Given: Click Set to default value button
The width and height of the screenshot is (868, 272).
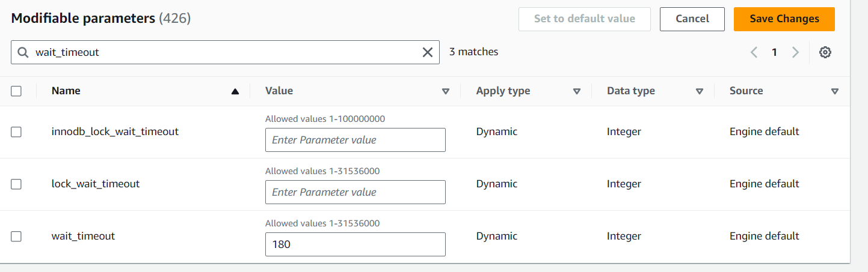Looking at the screenshot, I should (585, 19).
